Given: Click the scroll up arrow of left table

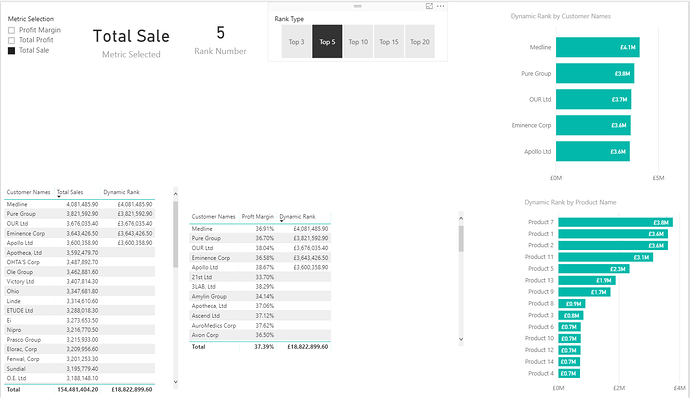Looking at the screenshot, I should coord(176,194).
